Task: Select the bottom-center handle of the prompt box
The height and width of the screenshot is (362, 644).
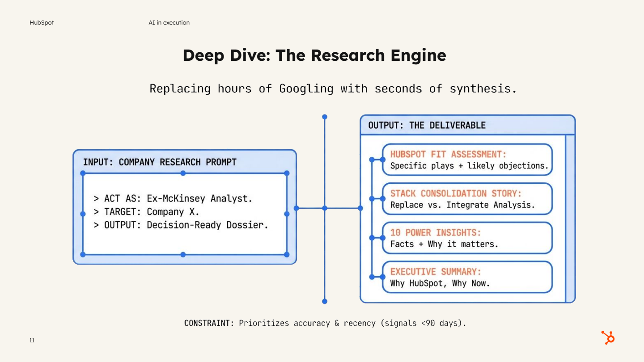Action: [183, 255]
